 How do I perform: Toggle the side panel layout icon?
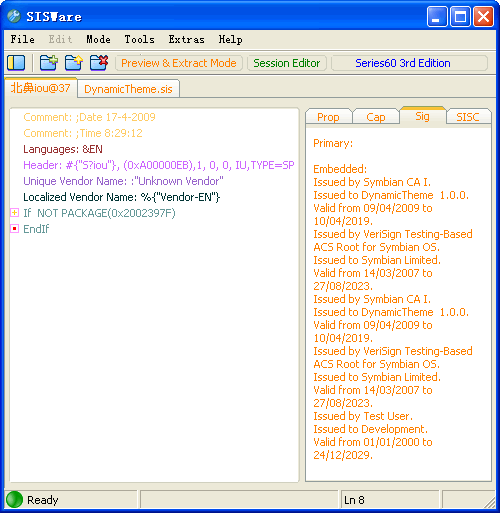pyautogui.click(x=16, y=63)
